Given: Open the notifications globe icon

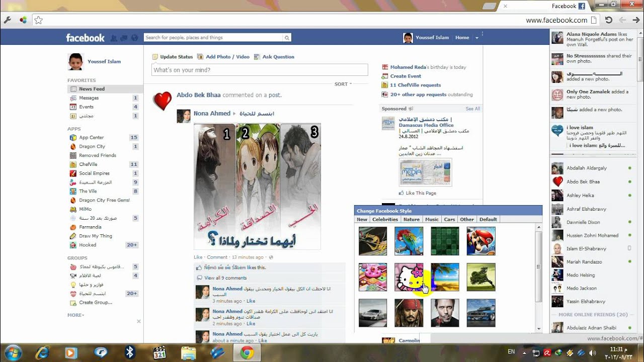Looking at the screenshot, I should [x=134, y=38].
